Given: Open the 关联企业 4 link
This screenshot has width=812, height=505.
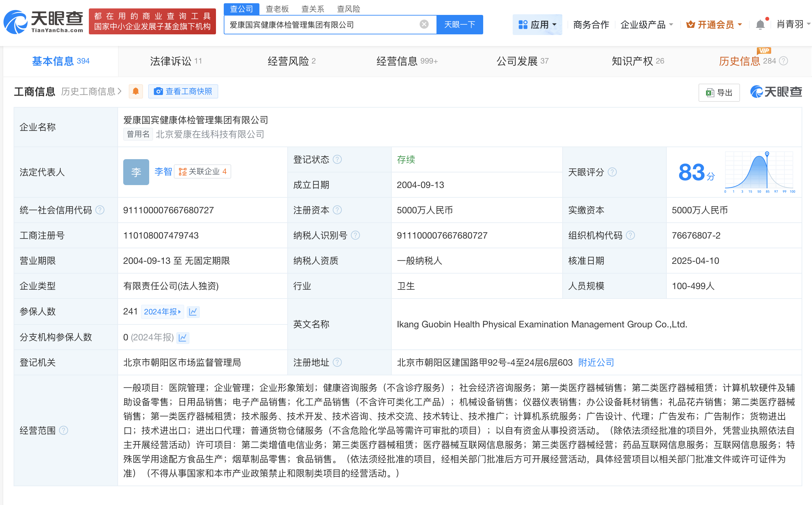Looking at the screenshot, I should point(202,171).
